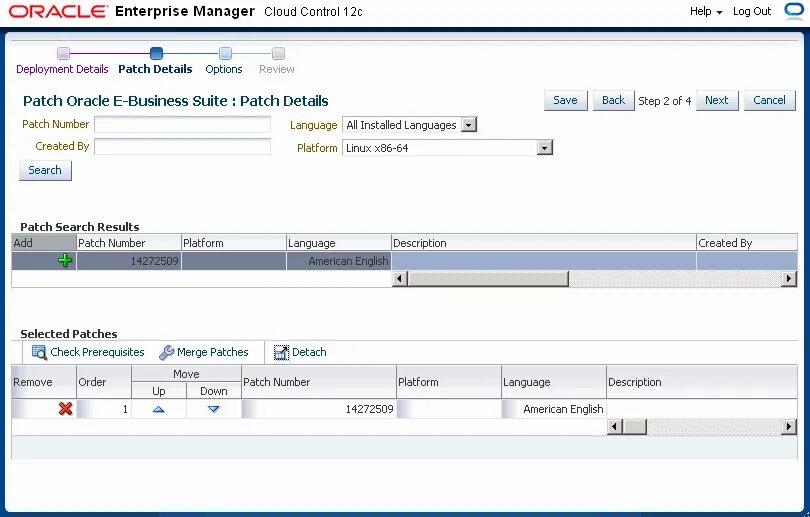Click the Back button

(x=613, y=100)
